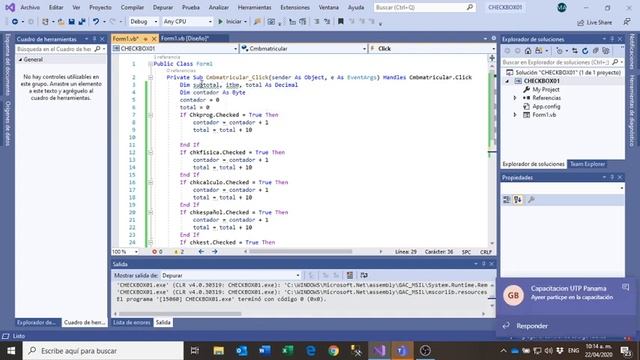Click the wrench icon in the Properties panel
The height and width of the screenshot is (360, 640).
coord(531,200)
